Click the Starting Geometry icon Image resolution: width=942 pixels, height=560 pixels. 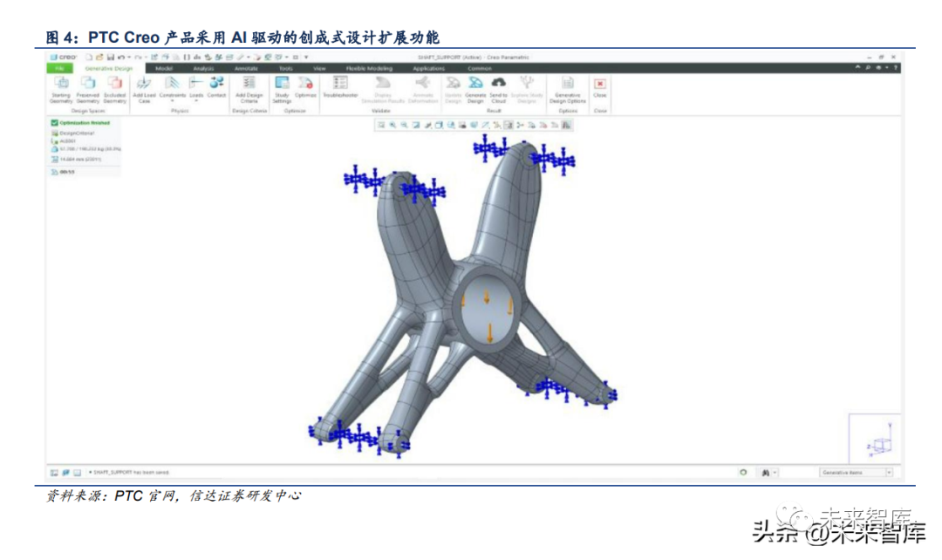(61, 83)
